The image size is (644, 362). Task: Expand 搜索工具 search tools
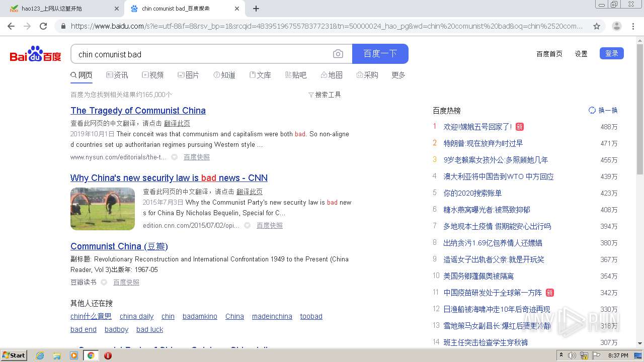(325, 95)
